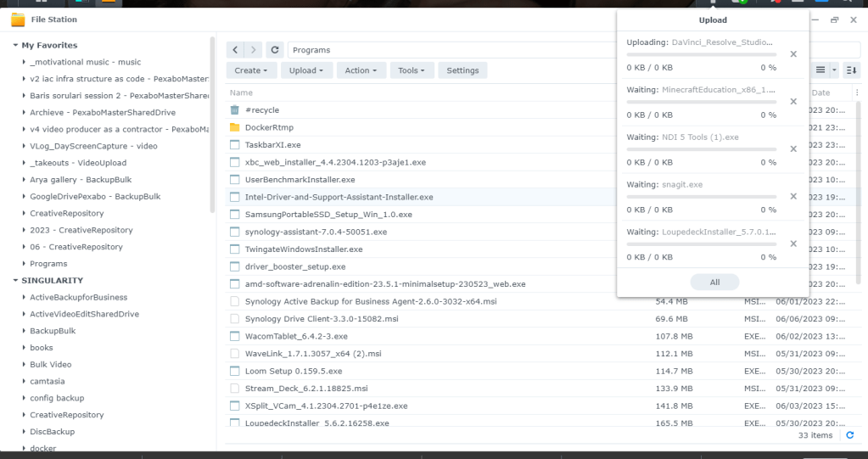Click the driver_booster_setup.exe file icon
This screenshot has width=868, height=459.
click(x=235, y=266)
